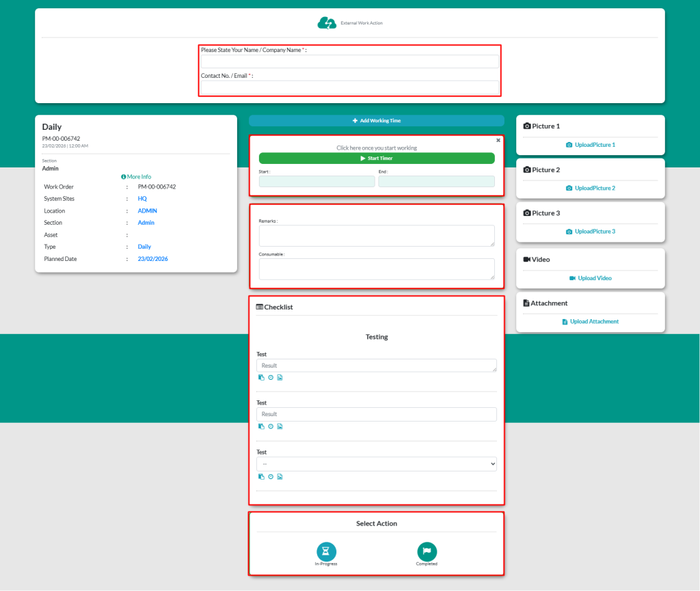Image resolution: width=700 pixels, height=591 pixels.
Task: Click the UploadPicture 3 link
Action: click(x=591, y=232)
